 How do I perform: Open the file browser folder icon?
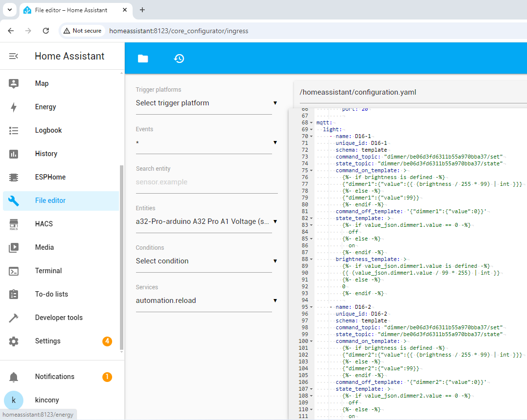click(x=143, y=59)
